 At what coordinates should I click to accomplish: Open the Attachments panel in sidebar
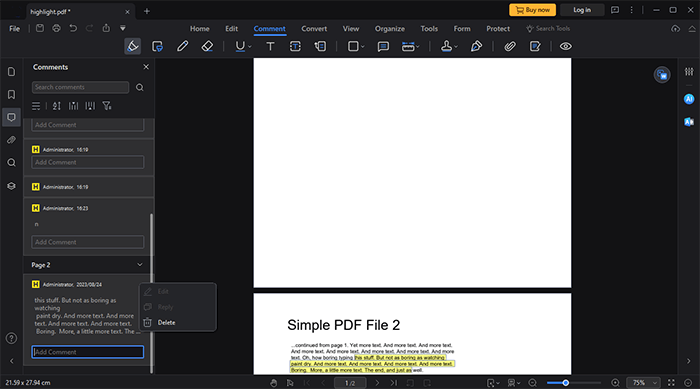(12, 140)
